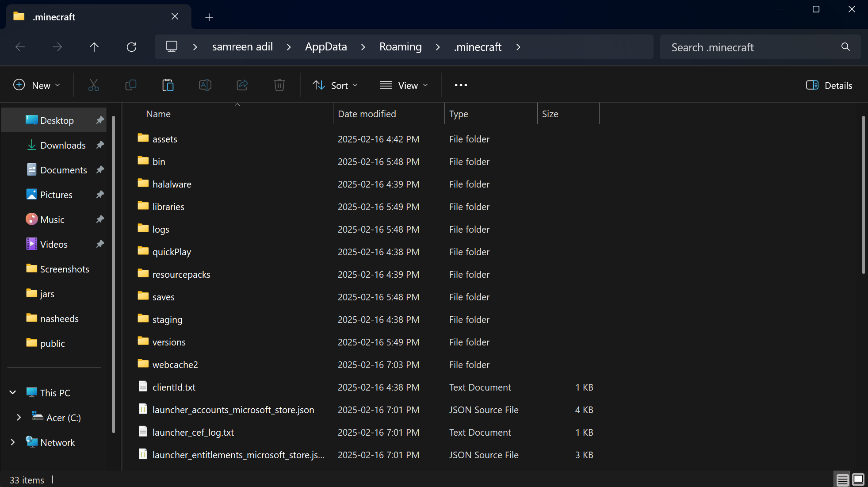The width and height of the screenshot is (868, 487).
Task: Select the versions folder name
Action: (169, 342)
